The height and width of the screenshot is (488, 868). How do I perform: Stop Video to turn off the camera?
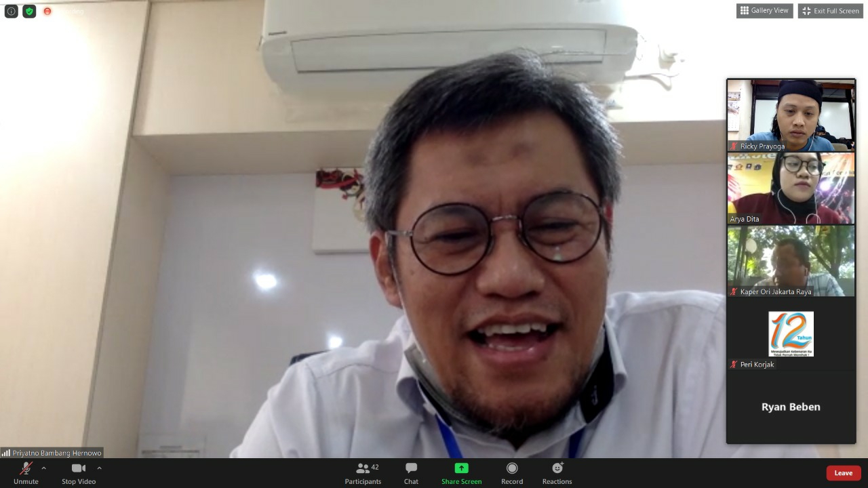(x=79, y=473)
